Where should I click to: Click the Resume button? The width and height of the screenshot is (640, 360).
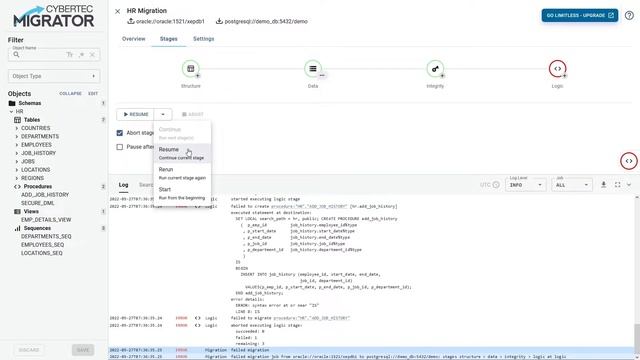136,114
